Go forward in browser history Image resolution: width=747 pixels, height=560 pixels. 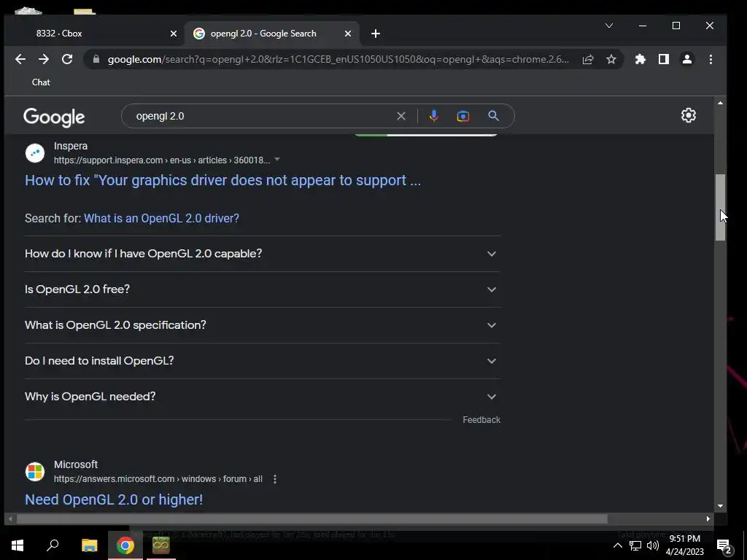43,59
